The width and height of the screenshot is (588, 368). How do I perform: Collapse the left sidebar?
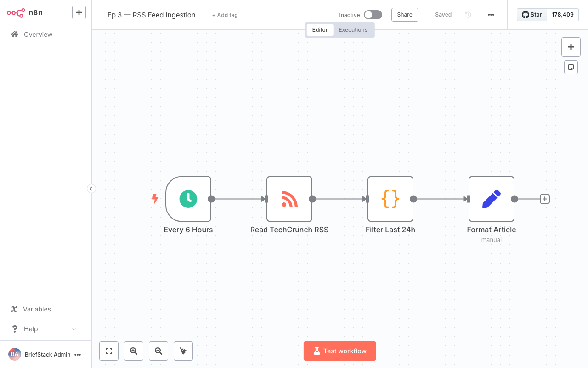91,189
